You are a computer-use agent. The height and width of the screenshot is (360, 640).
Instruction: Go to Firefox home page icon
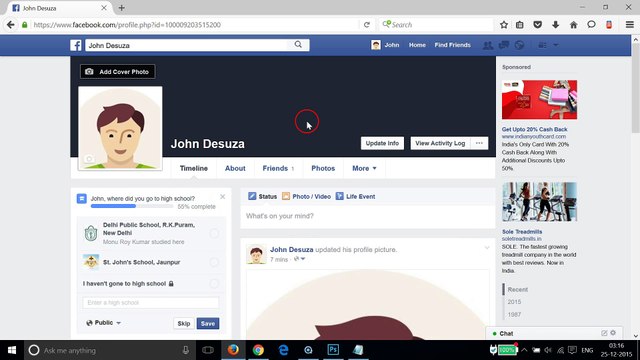[x=573, y=25]
